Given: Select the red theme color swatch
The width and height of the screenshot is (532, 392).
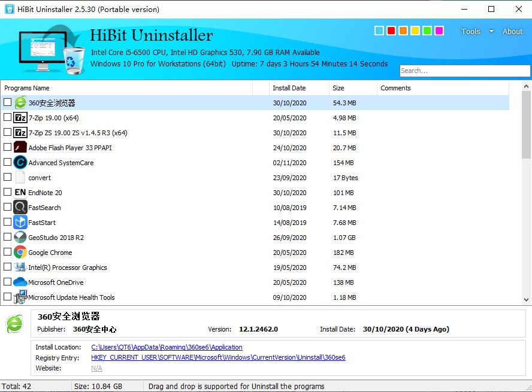Looking at the screenshot, I should [391, 31].
